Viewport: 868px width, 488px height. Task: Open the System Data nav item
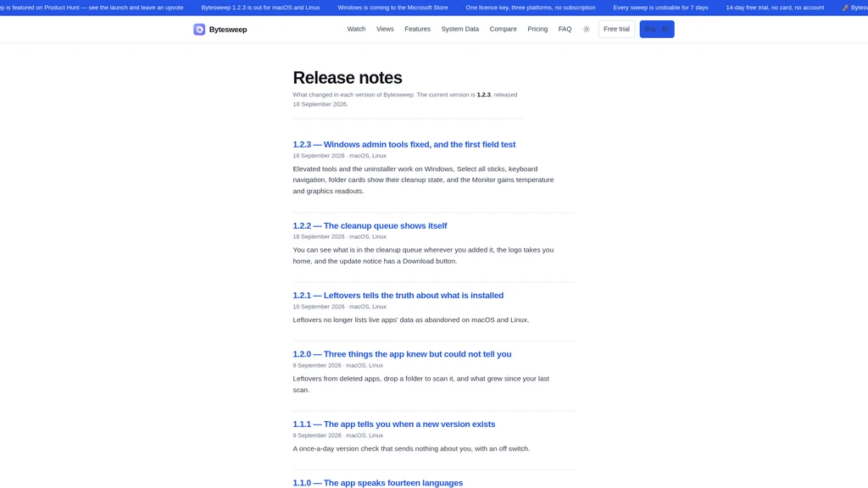pyautogui.click(x=460, y=29)
